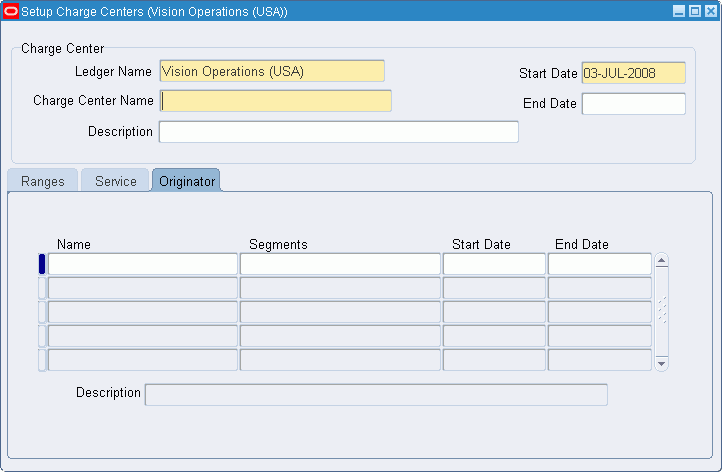Click the grid scrollbar thumb grip
The image size is (722, 472).
tap(662, 310)
